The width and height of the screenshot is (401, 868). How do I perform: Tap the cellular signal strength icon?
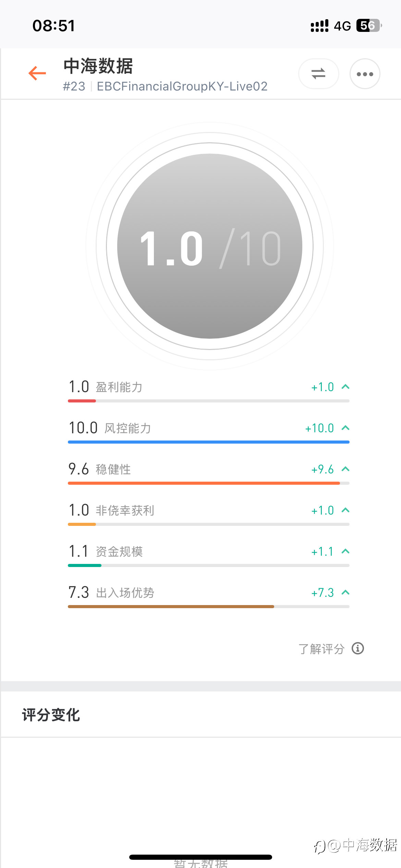point(319,26)
